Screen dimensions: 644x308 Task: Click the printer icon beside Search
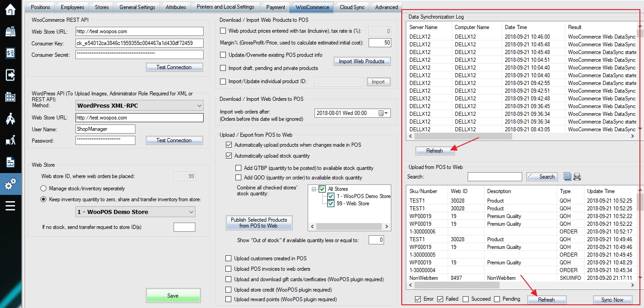pos(577,177)
